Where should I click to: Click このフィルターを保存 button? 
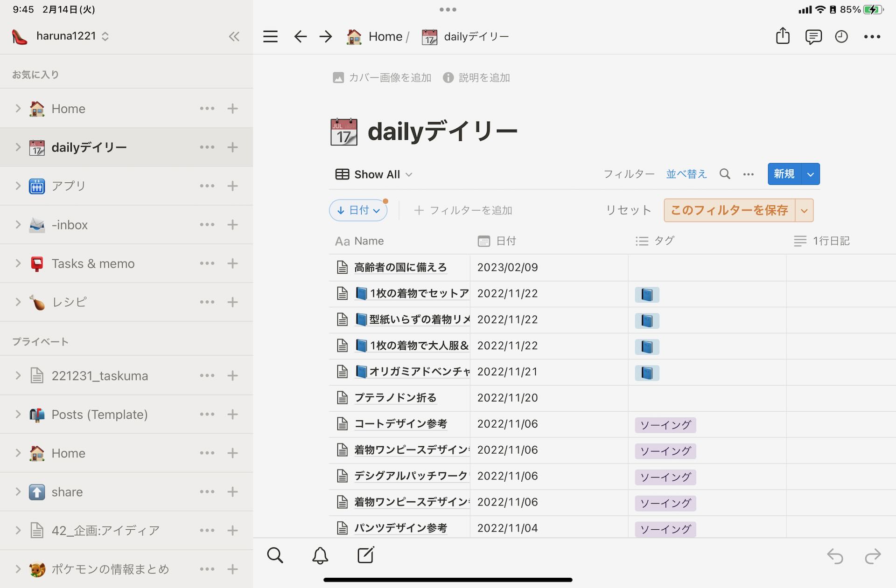point(729,210)
